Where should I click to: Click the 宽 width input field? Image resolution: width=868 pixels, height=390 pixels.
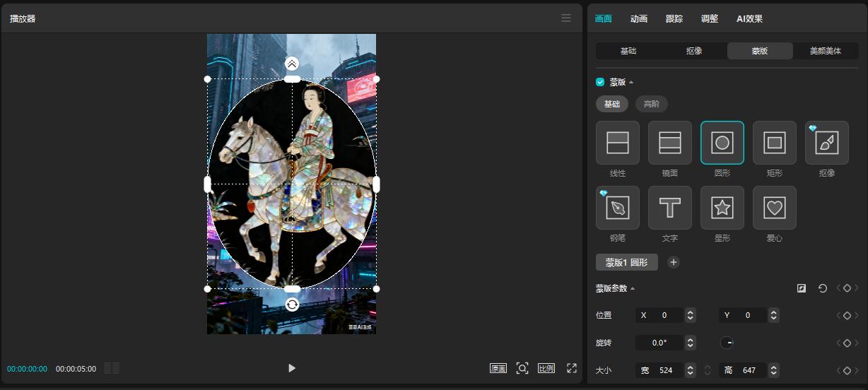point(659,370)
